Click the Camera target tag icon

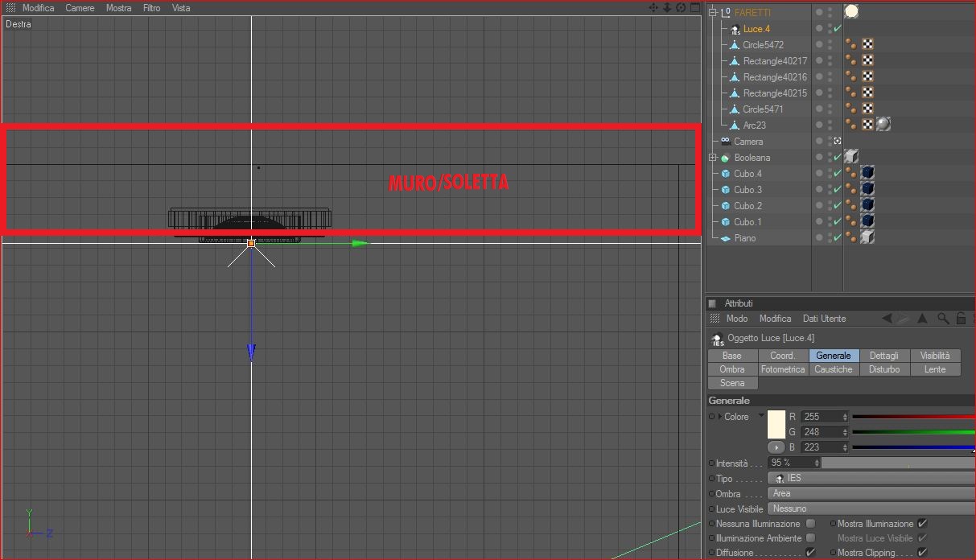coord(838,141)
